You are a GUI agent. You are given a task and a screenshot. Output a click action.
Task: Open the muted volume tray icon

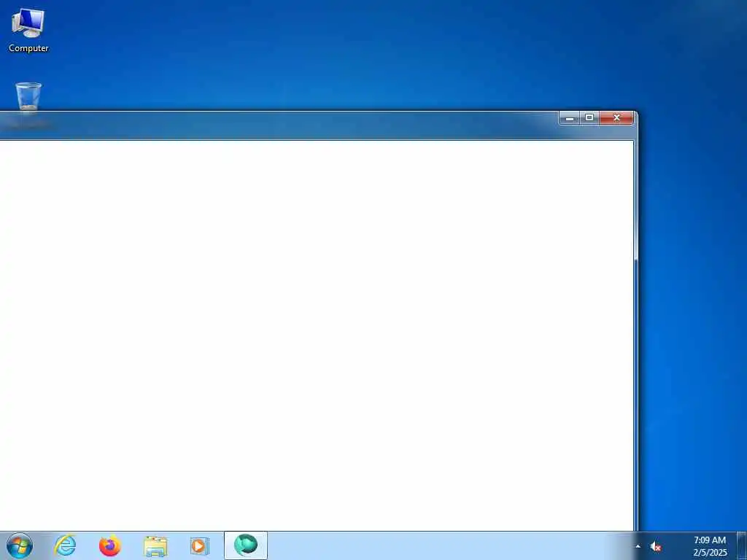pos(656,546)
